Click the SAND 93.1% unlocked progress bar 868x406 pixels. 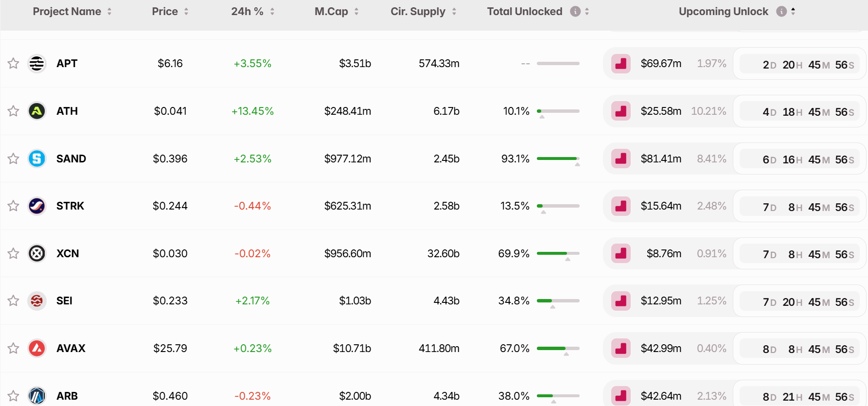pyautogui.click(x=558, y=159)
